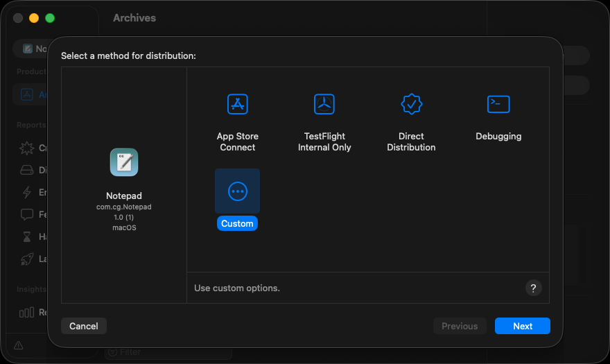Click the Notepad app icon

point(124,162)
